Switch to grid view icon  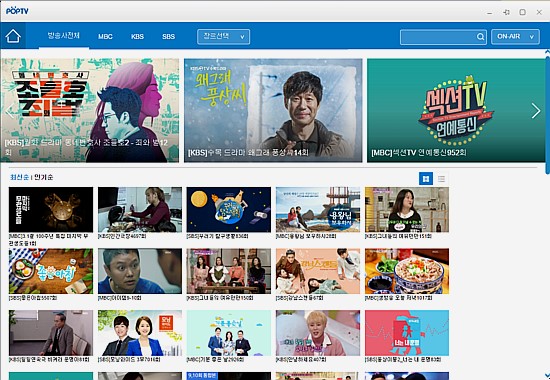coord(426,179)
